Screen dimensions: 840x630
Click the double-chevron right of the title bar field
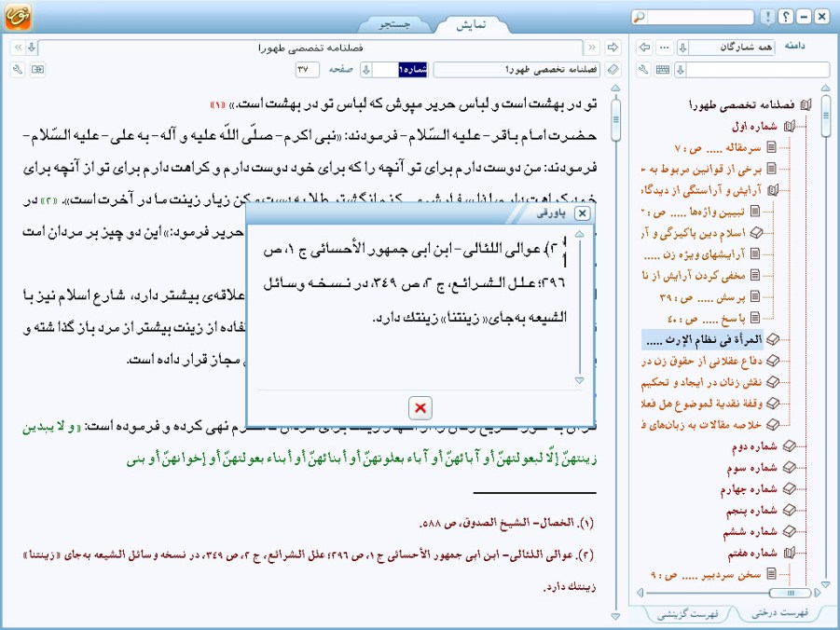592,48
